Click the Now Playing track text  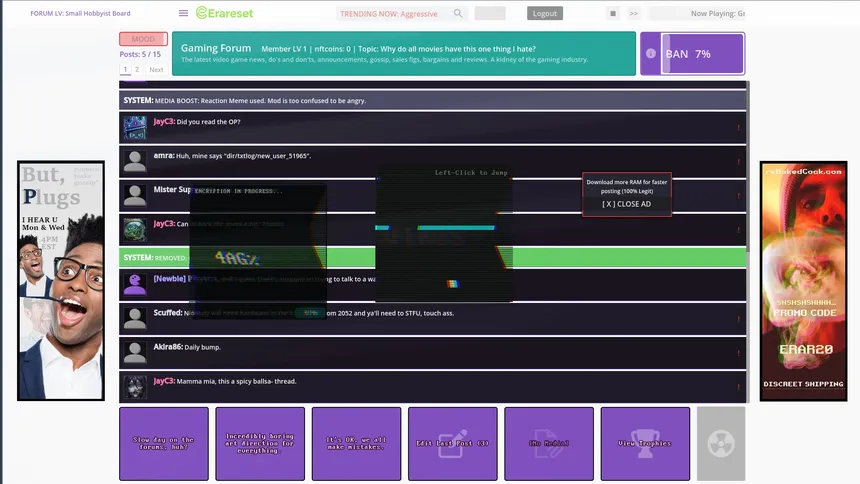[717, 14]
